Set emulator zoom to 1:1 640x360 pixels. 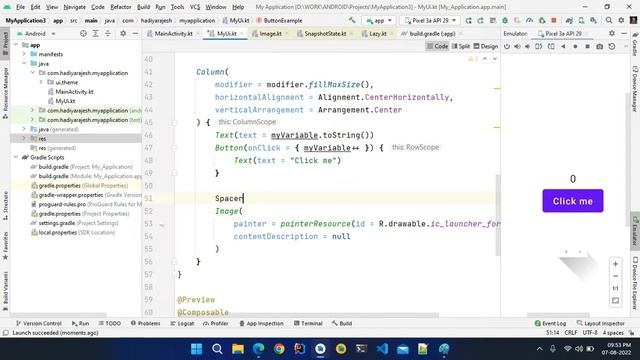616,289
